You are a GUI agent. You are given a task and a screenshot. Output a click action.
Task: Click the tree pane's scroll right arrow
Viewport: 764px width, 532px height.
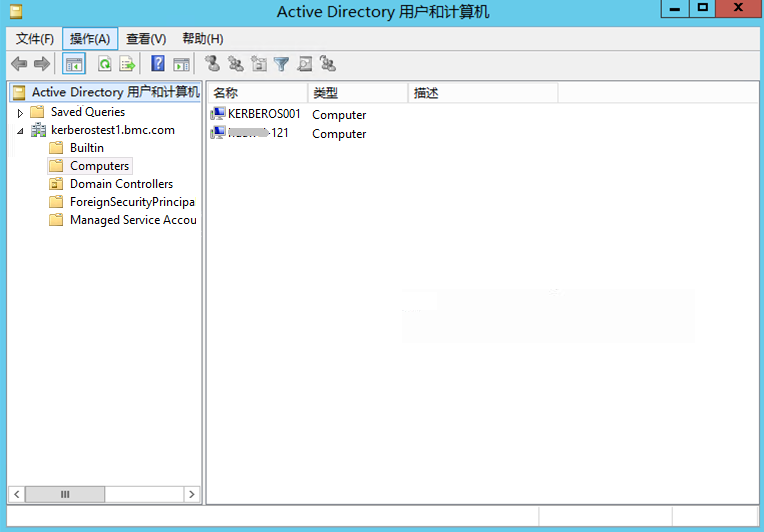pyautogui.click(x=191, y=494)
